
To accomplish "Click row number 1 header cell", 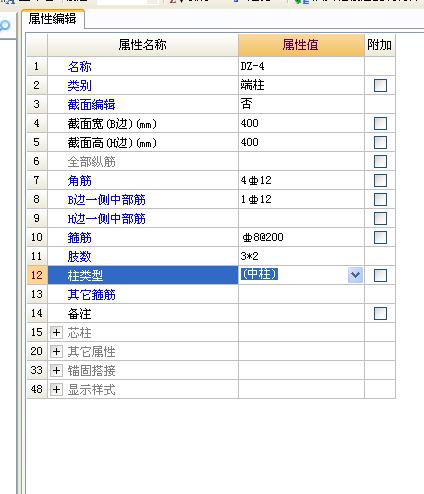I will coord(37,66).
